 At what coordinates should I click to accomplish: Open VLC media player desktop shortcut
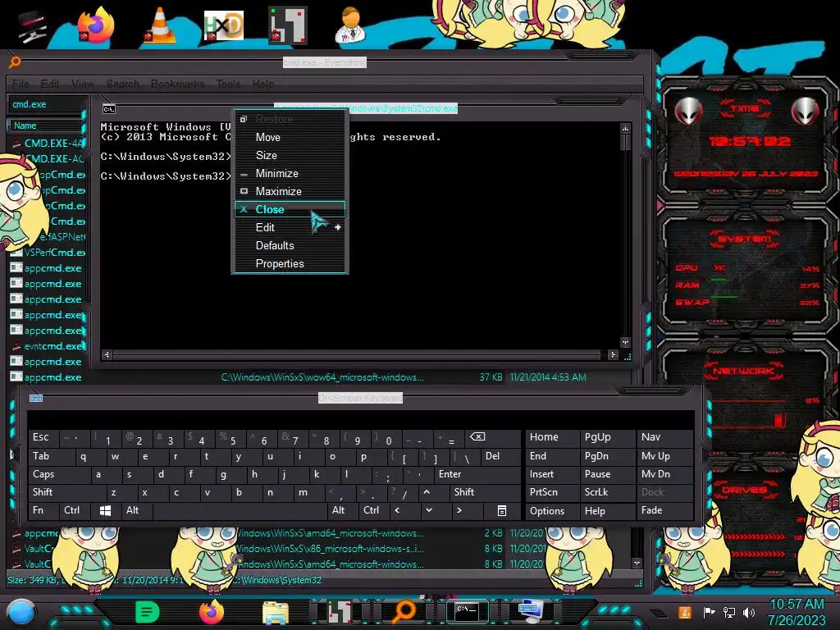pos(159,25)
